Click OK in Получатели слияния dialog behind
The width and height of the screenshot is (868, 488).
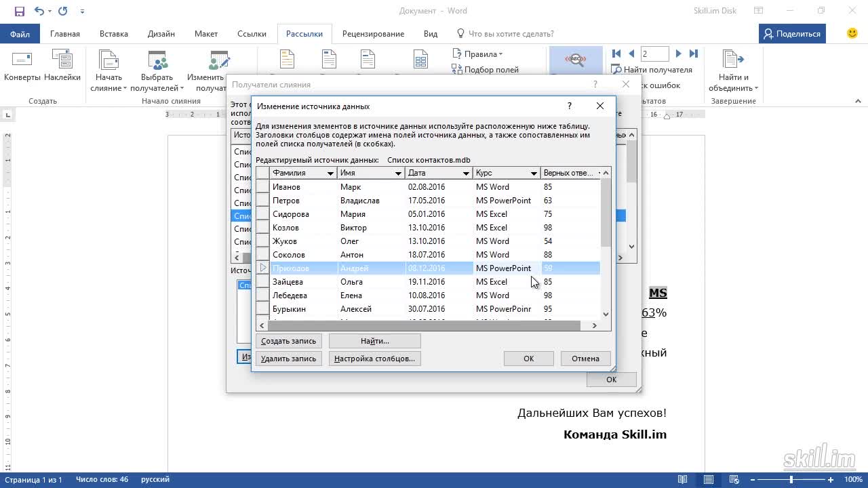click(611, 380)
